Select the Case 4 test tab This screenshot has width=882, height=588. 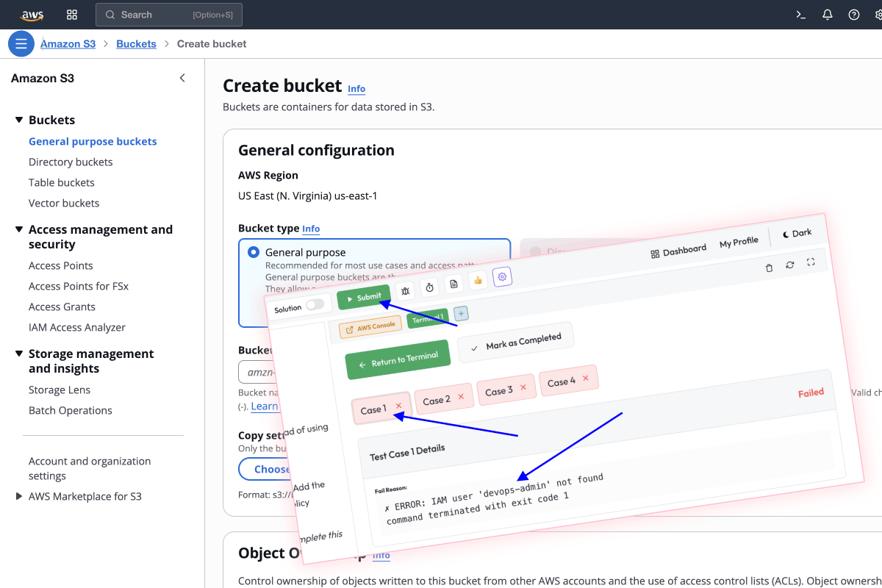point(568,381)
